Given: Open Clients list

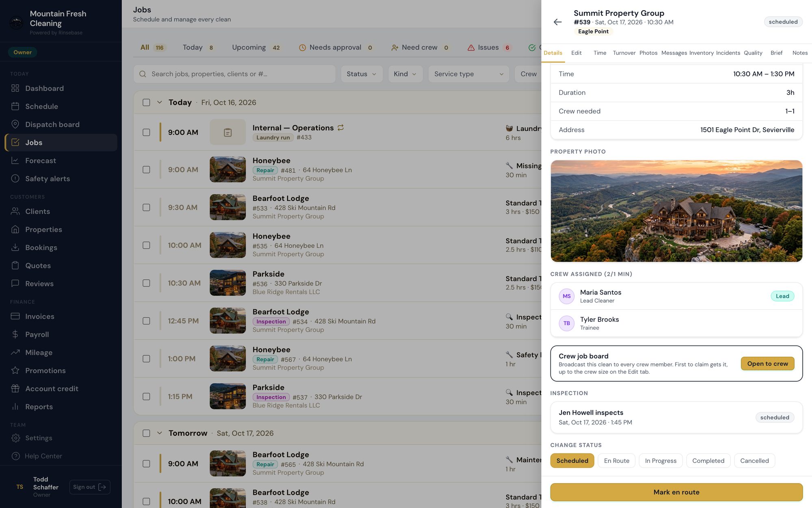Looking at the screenshot, I should (x=61, y=211).
